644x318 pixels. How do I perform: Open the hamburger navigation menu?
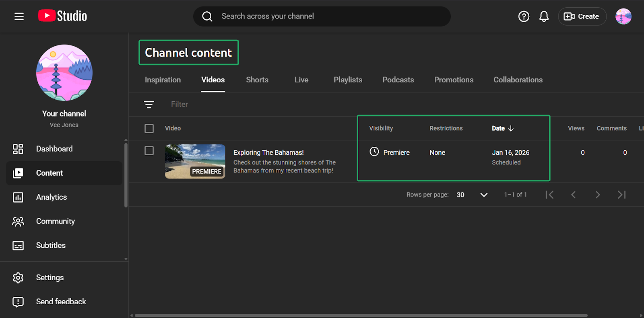tap(19, 16)
